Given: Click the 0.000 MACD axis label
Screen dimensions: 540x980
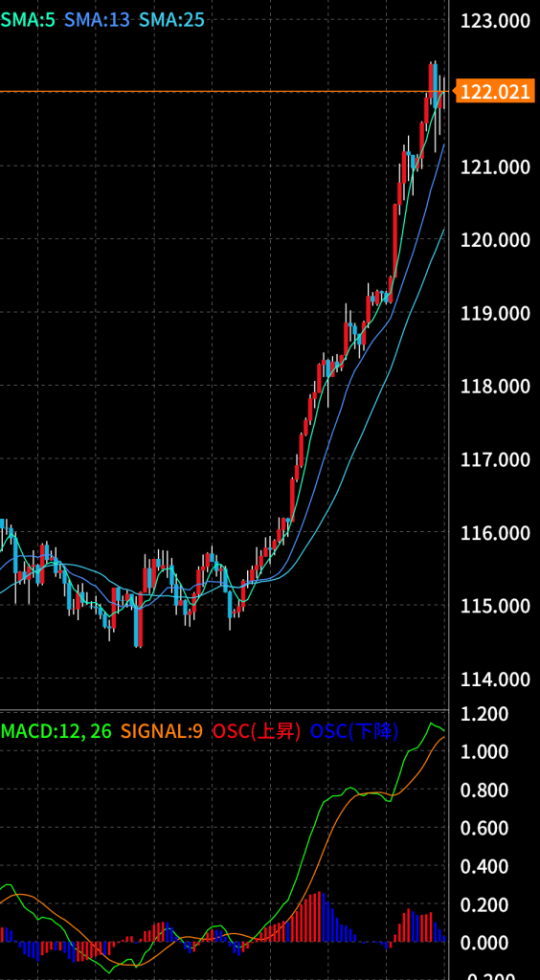Looking at the screenshot, I should coord(484,943).
